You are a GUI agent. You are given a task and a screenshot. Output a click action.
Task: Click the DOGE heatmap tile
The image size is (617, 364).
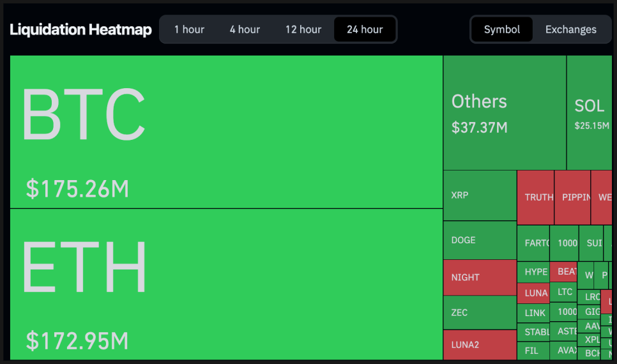[480, 240]
